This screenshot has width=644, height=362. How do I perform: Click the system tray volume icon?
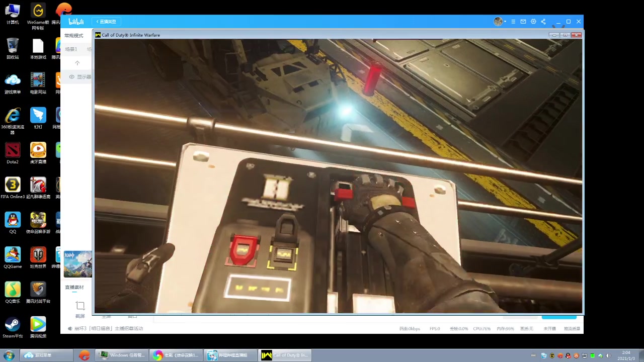pyautogui.click(x=608, y=355)
